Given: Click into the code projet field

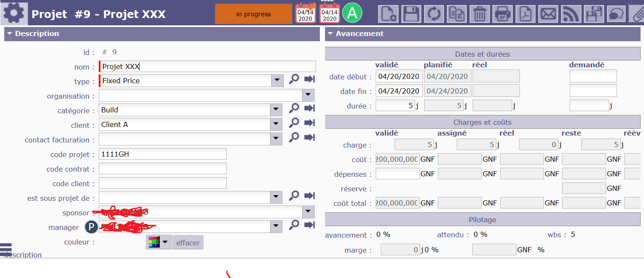Looking at the screenshot, I should point(162,154).
